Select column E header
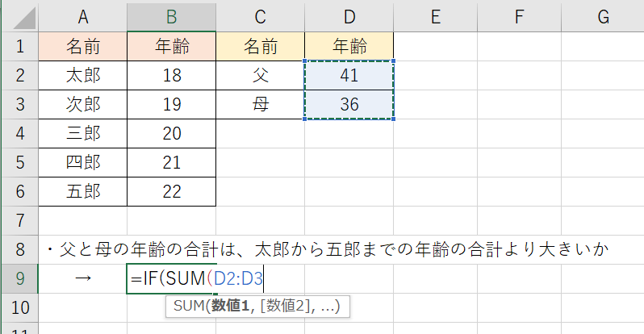 coord(435,17)
